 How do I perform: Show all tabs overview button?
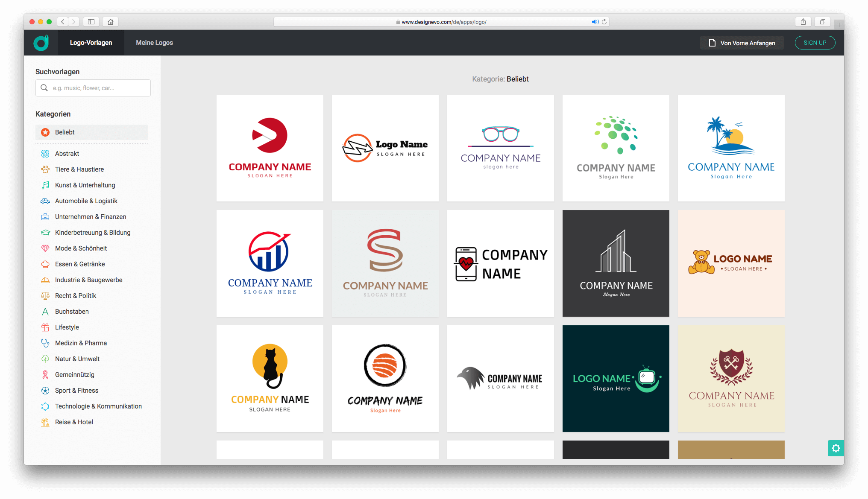point(822,22)
